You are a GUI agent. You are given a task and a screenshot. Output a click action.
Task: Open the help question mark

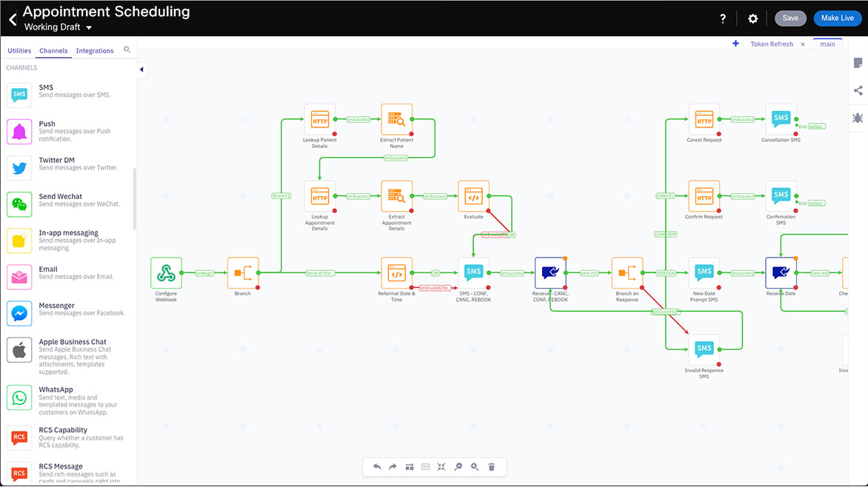(723, 19)
